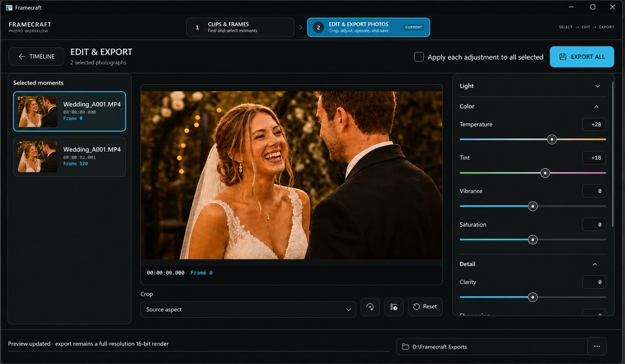Screen dimensions: 625x364
Task: Click the Clarity slider handle
Action: coord(533,297)
